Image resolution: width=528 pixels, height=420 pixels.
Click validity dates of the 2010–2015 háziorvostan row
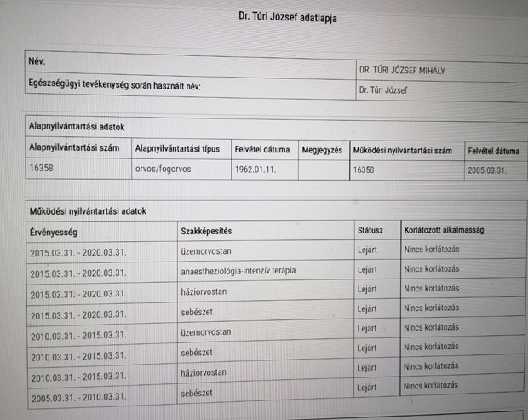[79, 377]
